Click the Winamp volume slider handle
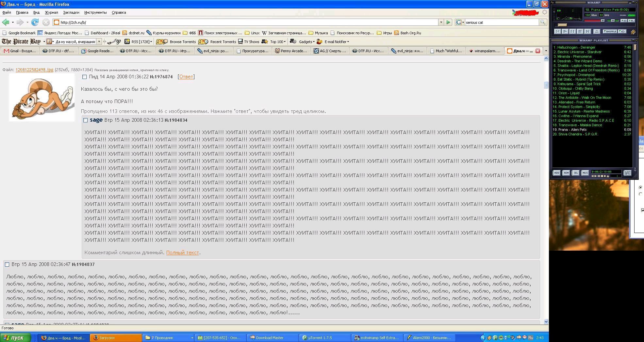The width and height of the screenshot is (644, 342). click(x=603, y=21)
